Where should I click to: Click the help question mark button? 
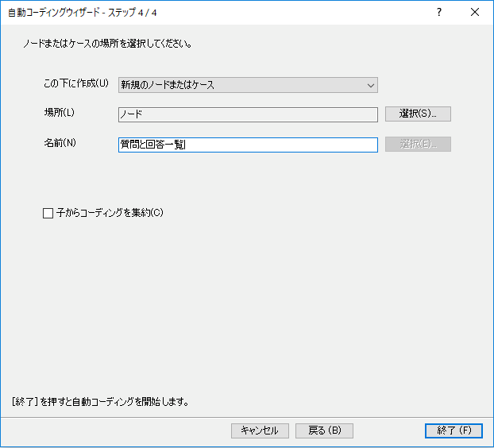tap(438, 13)
